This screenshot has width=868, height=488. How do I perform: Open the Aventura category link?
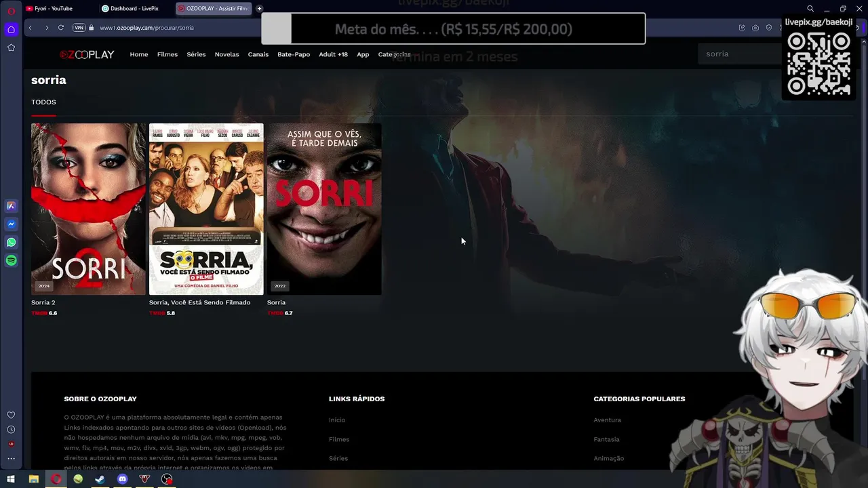607,420
